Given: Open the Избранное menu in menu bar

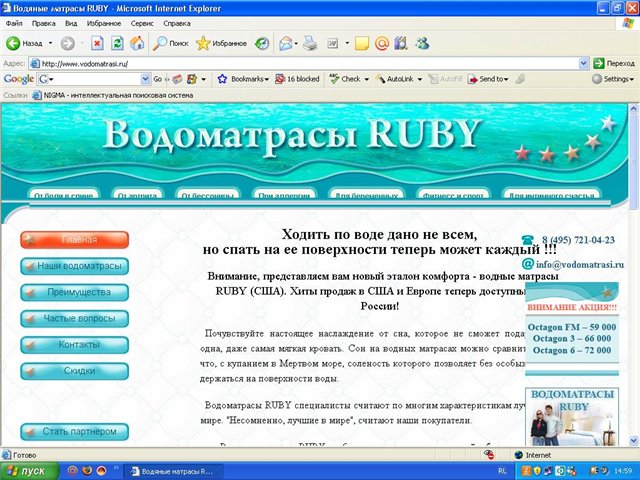Looking at the screenshot, I should 104,22.
